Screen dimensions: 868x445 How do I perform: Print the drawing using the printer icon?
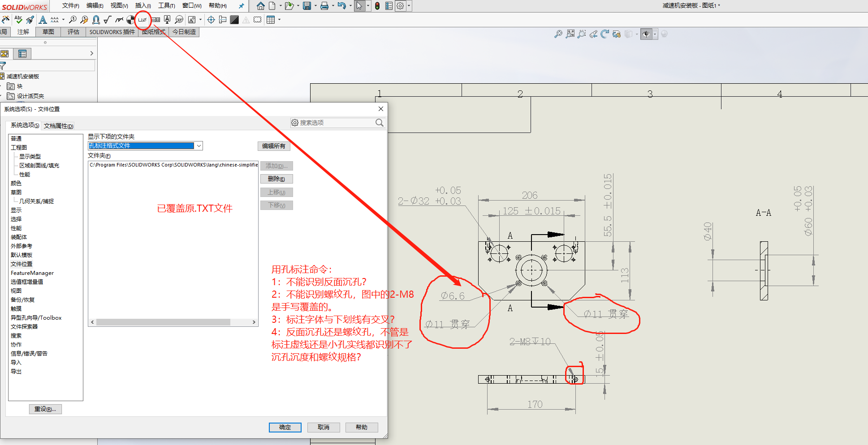324,6
